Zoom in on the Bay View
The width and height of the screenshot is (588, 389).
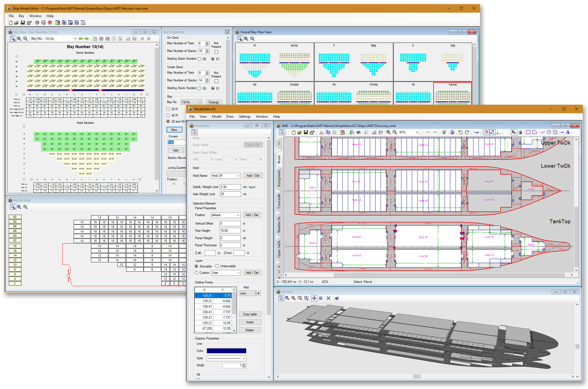(x=19, y=38)
